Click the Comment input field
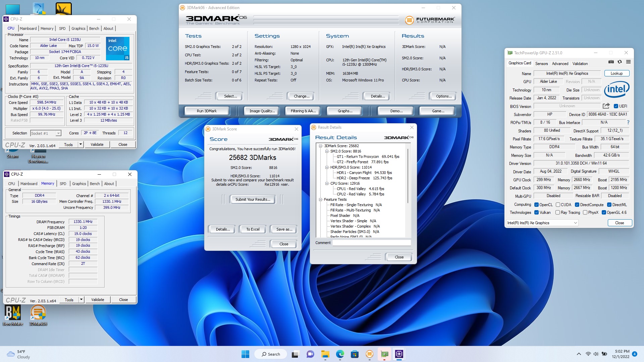Screen dimensions: 644x362 pyautogui.click(x=372, y=243)
